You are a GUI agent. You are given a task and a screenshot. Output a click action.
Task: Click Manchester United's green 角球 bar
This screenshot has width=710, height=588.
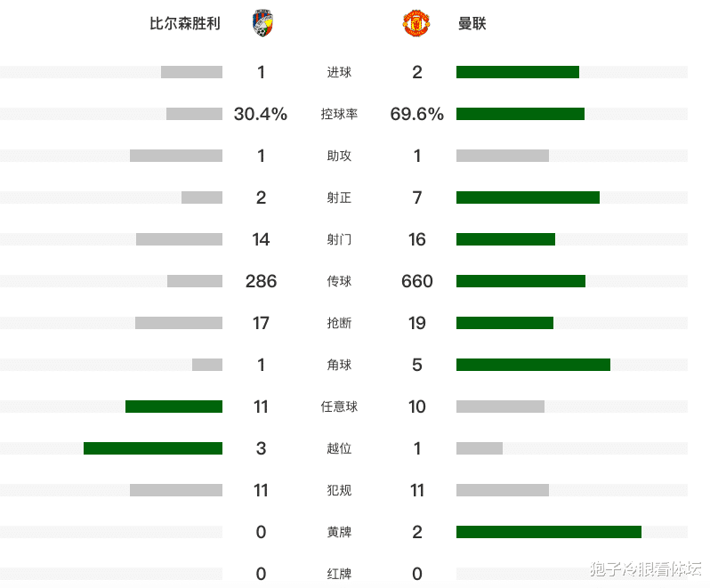(534, 365)
